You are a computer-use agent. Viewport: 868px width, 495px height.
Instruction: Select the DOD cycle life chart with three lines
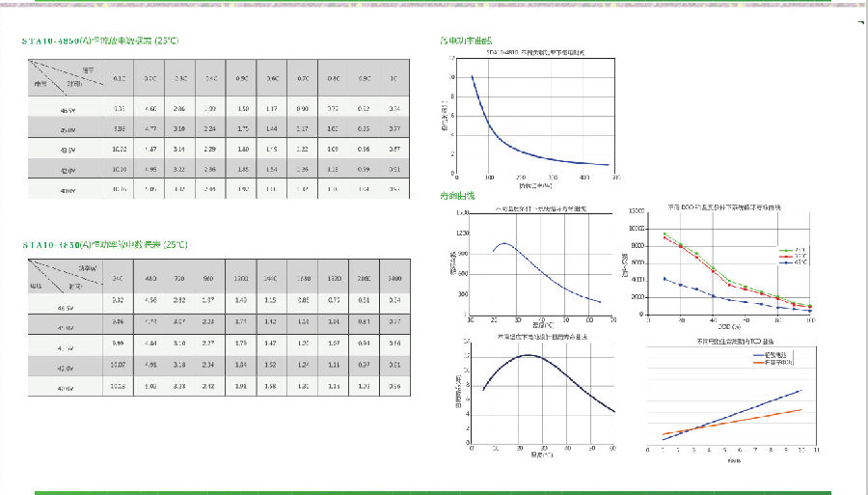tap(731, 264)
